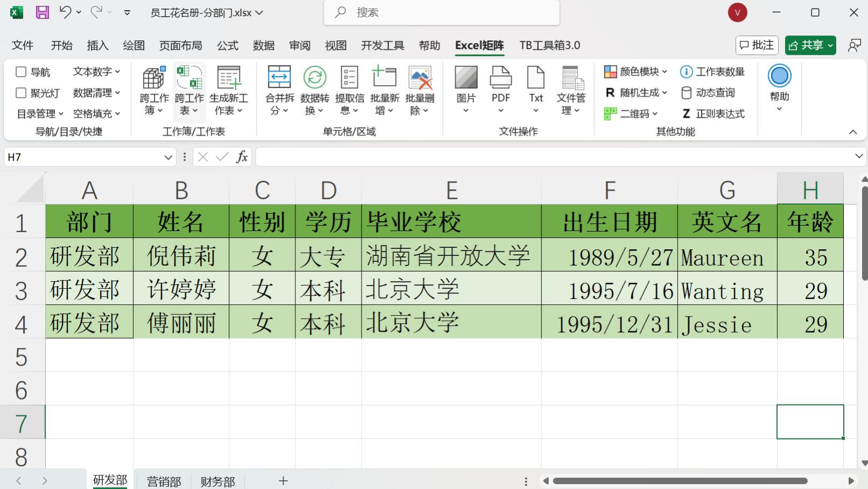Click the 批注 button

point(757,45)
